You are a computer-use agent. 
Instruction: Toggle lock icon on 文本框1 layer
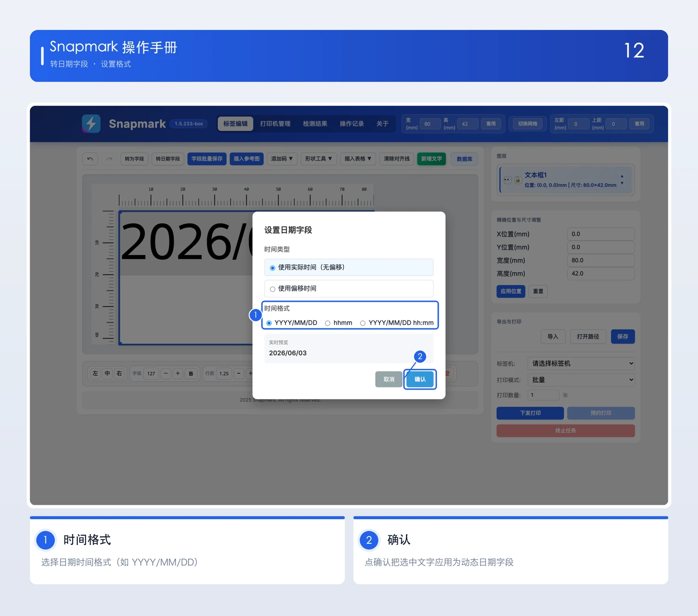(x=517, y=180)
